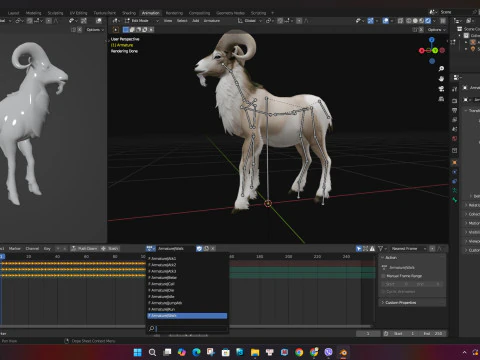Click the red X axis on navigation gizmo
This screenshot has width=480, height=360.
(x=422, y=51)
